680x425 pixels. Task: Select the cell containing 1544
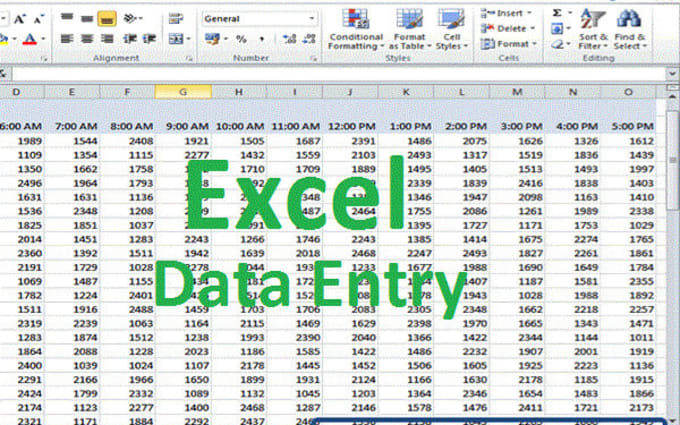pyautogui.click(x=72, y=141)
